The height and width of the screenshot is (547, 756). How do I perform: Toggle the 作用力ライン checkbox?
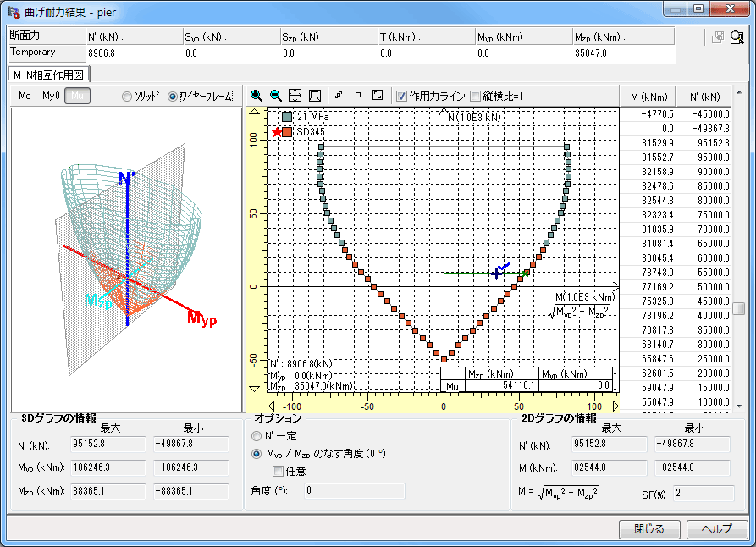(402, 96)
